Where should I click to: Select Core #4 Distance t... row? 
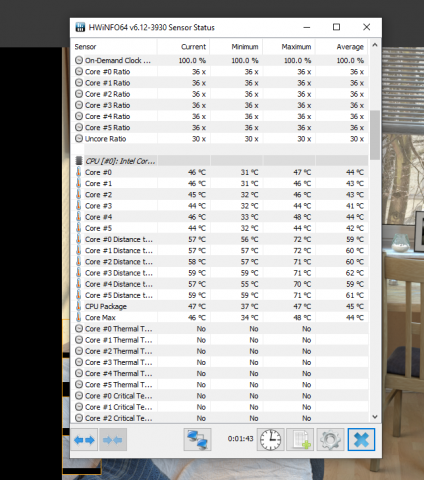pos(220,284)
